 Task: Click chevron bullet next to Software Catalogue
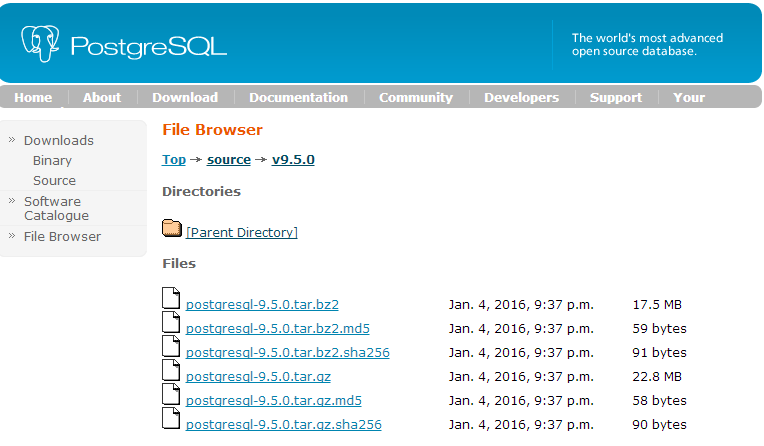pos(12,201)
